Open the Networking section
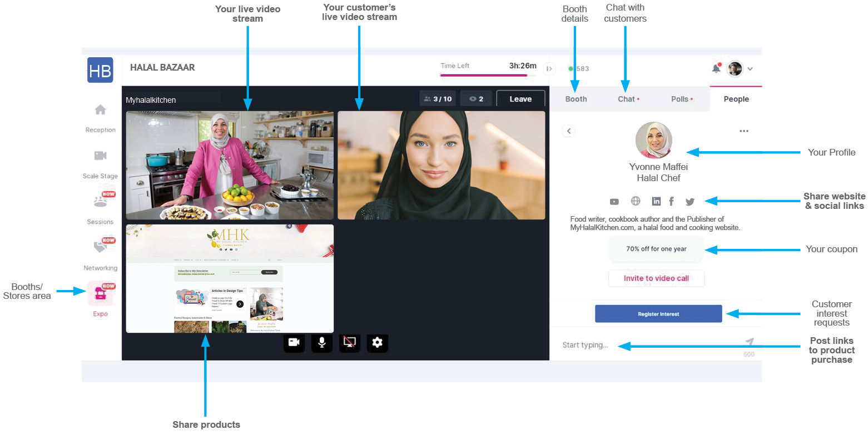The height and width of the screenshot is (440, 868). [x=100, y=254]
